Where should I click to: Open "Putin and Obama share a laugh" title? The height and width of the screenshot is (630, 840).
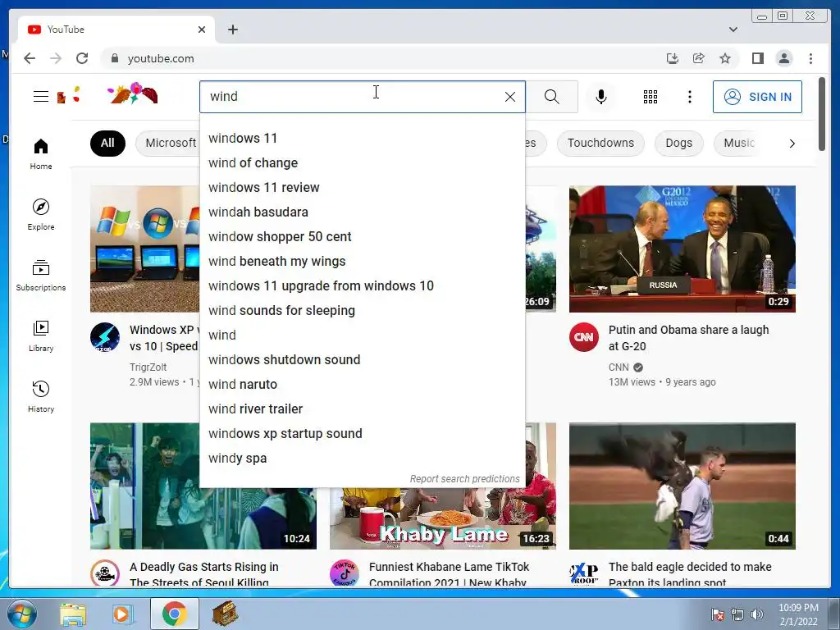coord(688,338)
